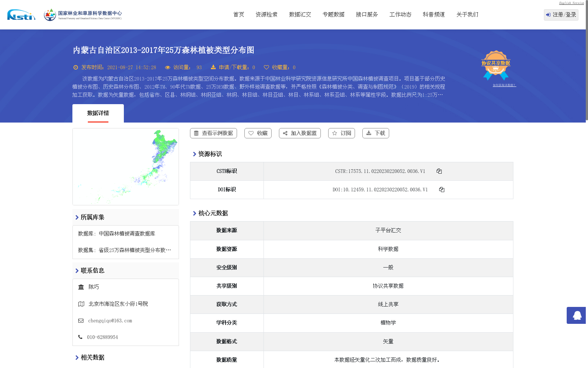Open the 省级25万森林植被类型分布 dataset link
This screenshot has width=588, height=368.
135,250
